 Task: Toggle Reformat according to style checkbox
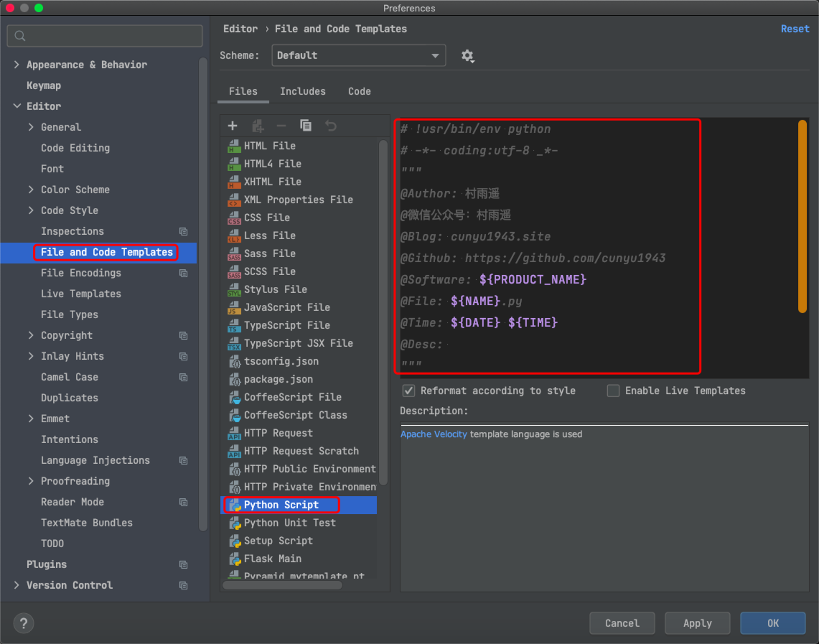click(408, 391)
